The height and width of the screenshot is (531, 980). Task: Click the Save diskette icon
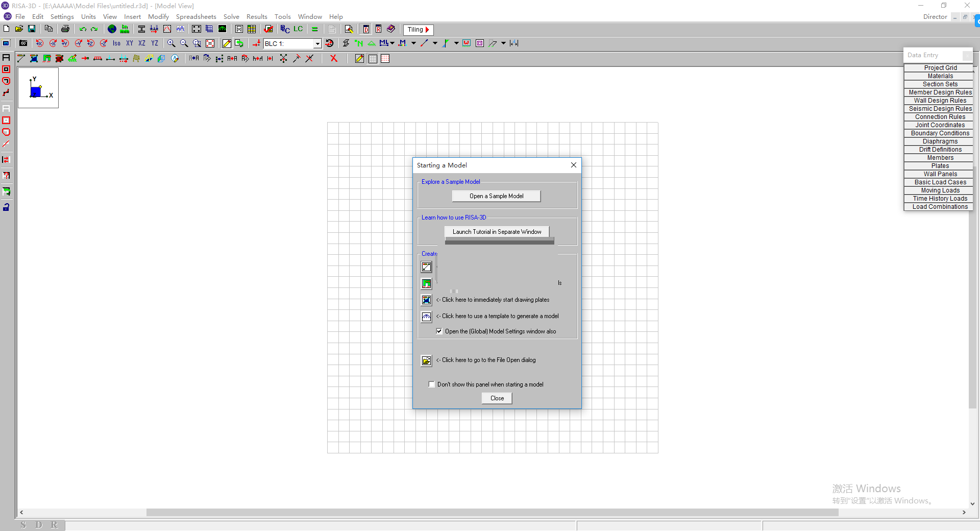tap(32, 29)
